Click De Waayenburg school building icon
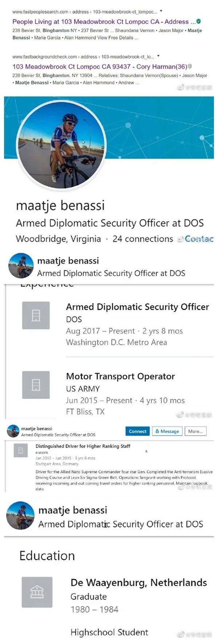Image resolution: width=218 pixels, height=644 pixels. tap(37, 592)
